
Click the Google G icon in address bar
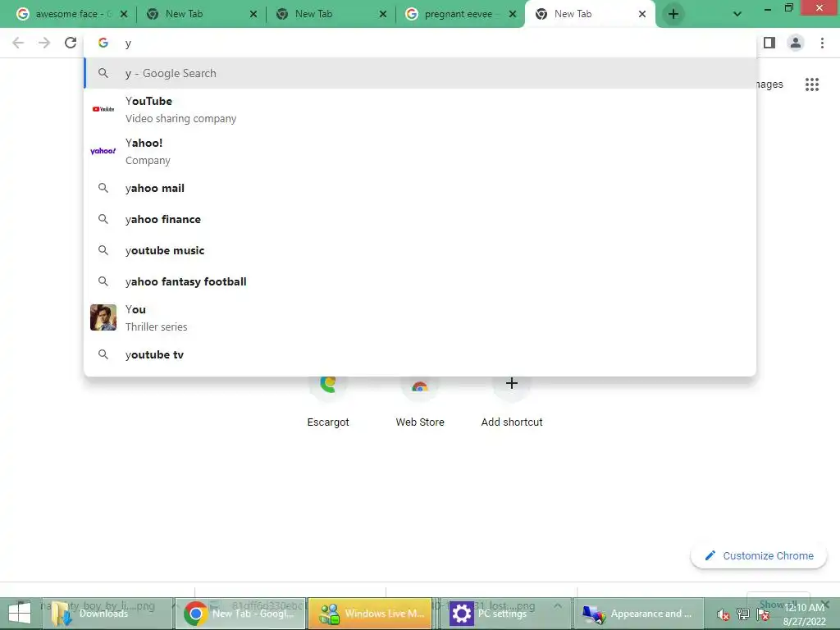click(x=103, y=43)
